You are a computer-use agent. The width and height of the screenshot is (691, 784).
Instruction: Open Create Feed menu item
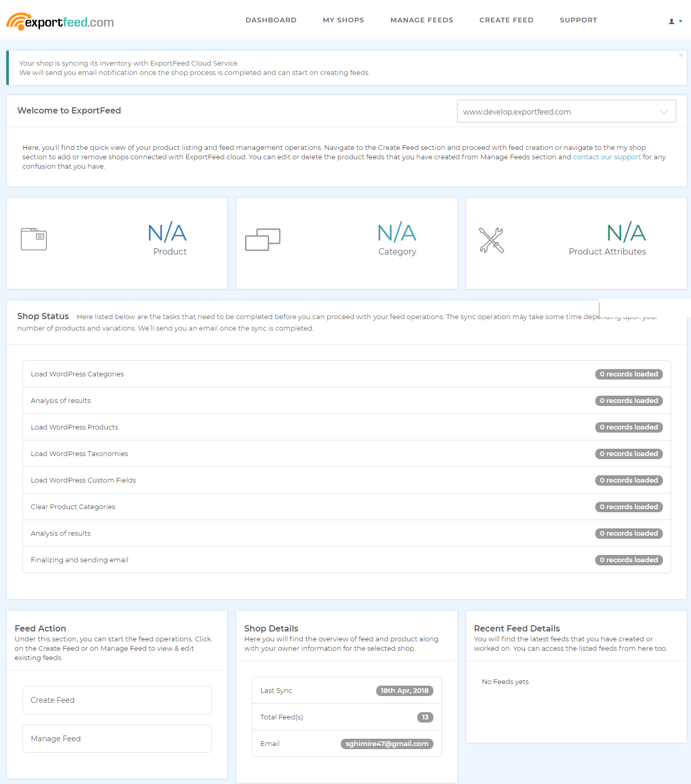(x=506, y=20)
